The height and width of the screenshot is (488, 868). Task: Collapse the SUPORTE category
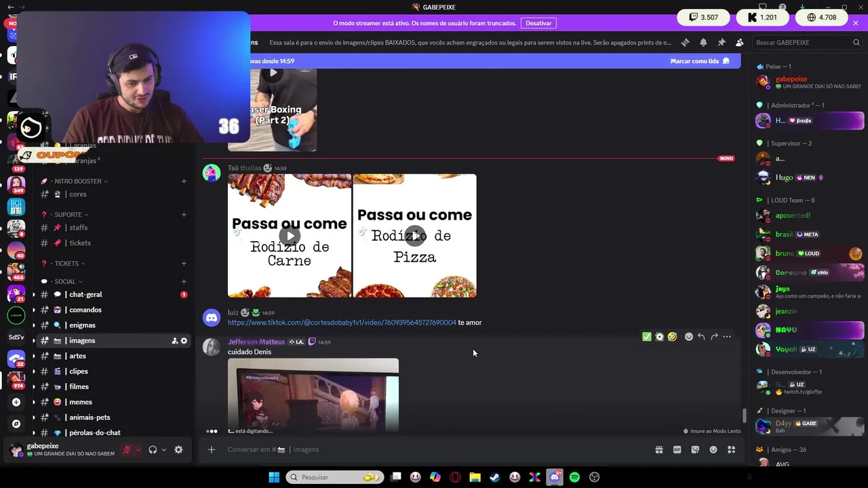pyautogui.click(x=68, y=215)
